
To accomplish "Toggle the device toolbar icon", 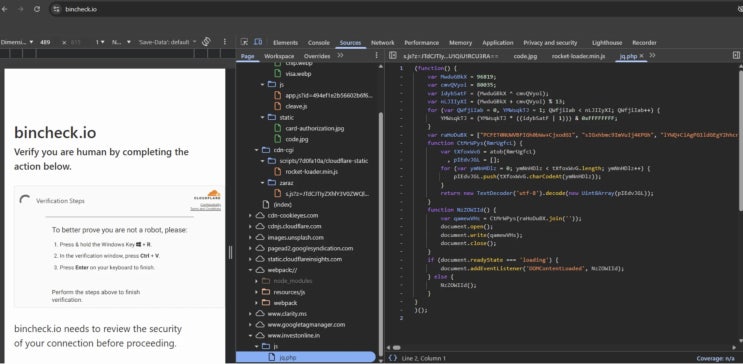I will click(258, 42).
